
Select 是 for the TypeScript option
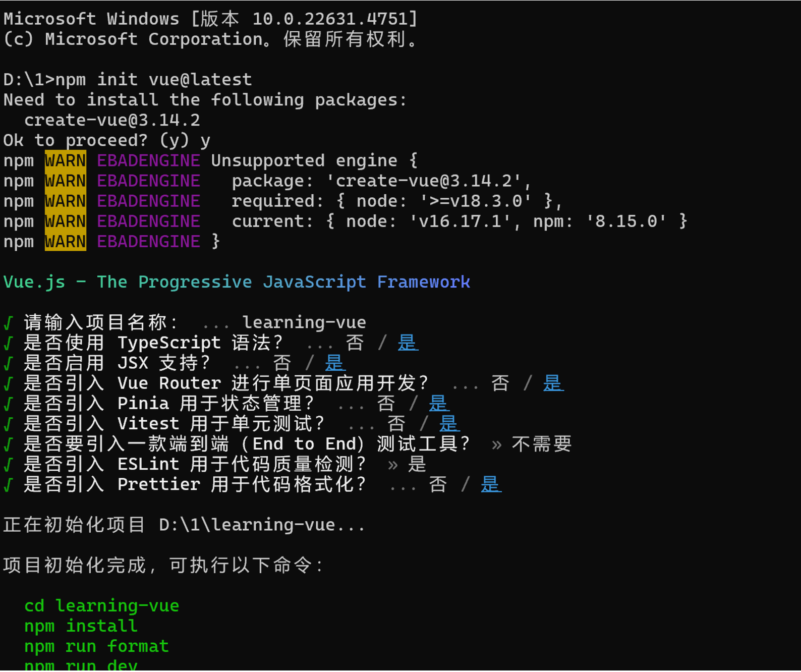(x=408, y=343)
